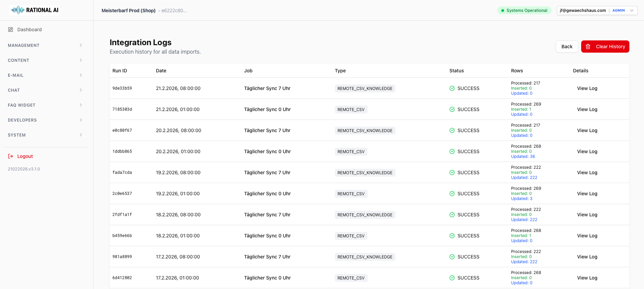The height and width of the screenshot is (289, 644).
Task: Click the REMOTE_CSV_KNOWLEDGE tag of run e0c80f67
Action: click(365, 131)
